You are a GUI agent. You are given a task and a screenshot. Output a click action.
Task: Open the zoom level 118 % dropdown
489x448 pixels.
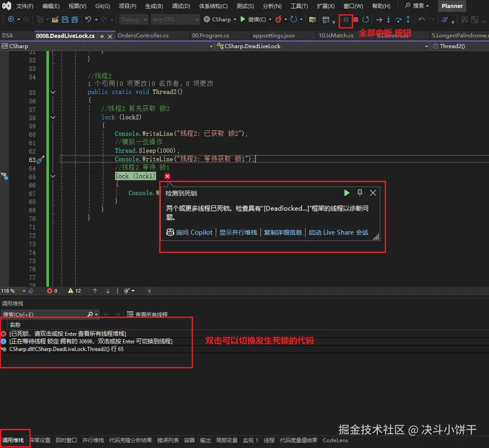click(x=24, y=291)
